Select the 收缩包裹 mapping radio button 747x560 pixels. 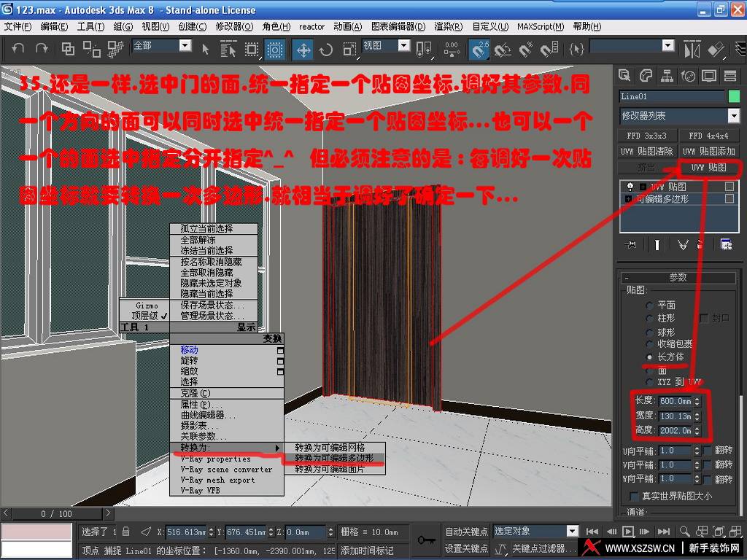pyautogui.click(x=649, y=344)
